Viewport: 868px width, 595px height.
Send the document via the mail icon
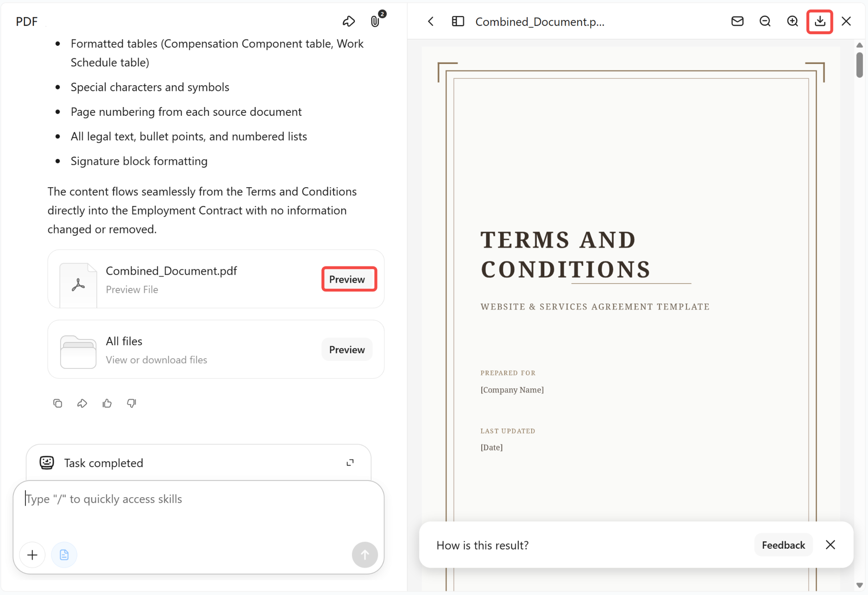click(x=737, y=21)
